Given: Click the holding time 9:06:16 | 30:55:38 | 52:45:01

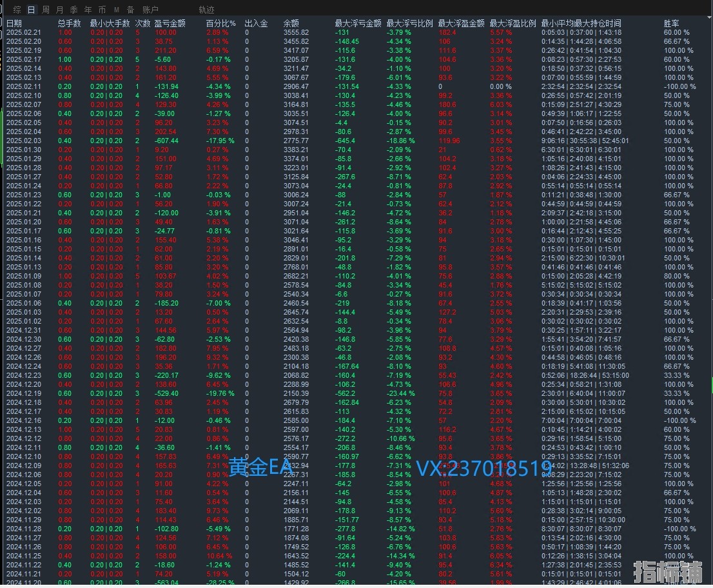Looking at the screenshot, I should tap(585, 141).
